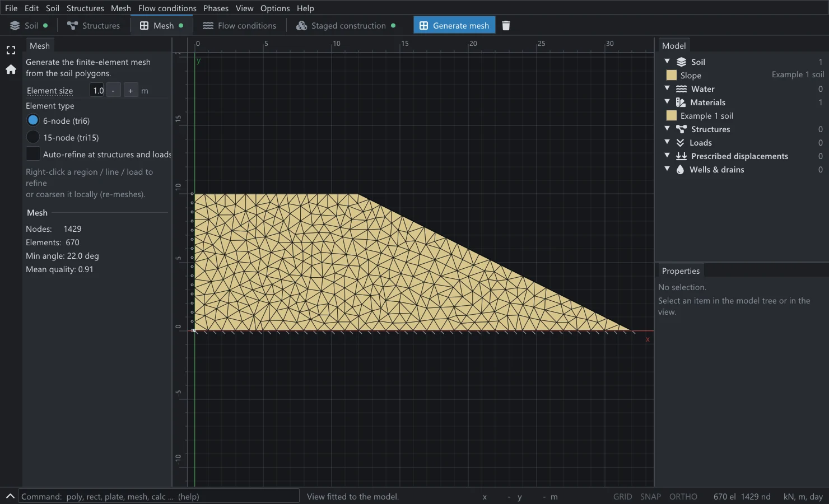The width and height of the screenshot is (829, 504).
Task: Click the Structures icon in model tree
Action: [681, 129]
